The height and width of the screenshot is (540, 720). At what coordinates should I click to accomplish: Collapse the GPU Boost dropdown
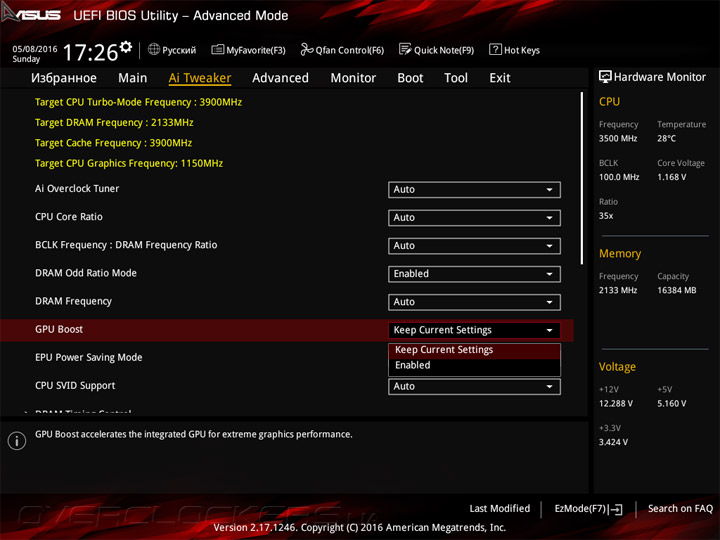click(x=474, y=330)
